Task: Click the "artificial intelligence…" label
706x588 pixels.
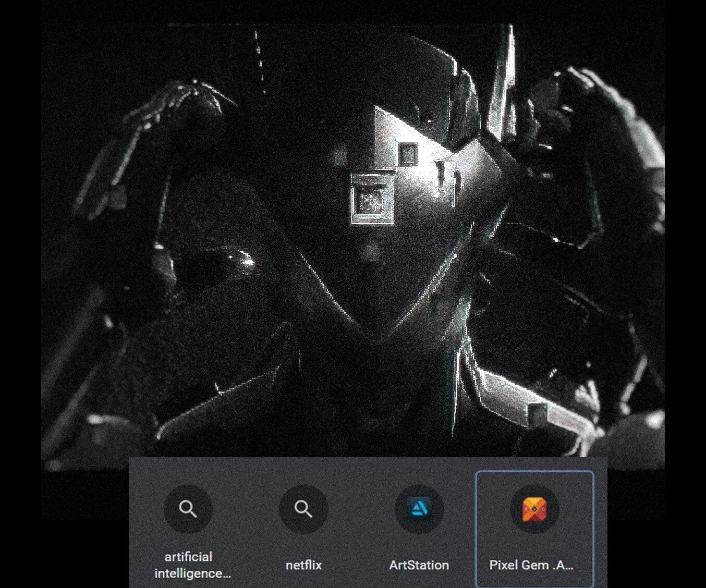Action: [x=192, y=565]
